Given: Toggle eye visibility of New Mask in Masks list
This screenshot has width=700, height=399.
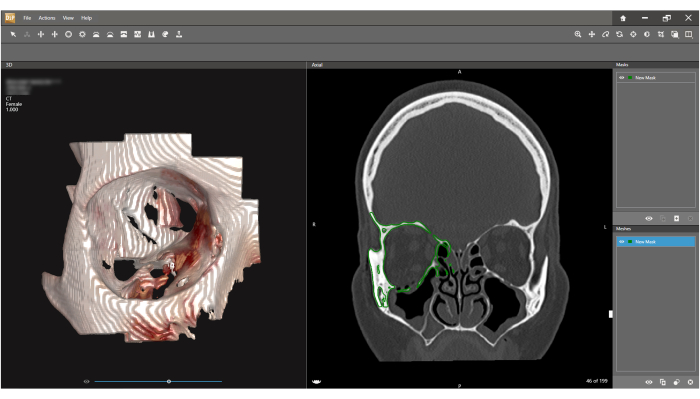Looking at the screenshot, I should (621, 78).
